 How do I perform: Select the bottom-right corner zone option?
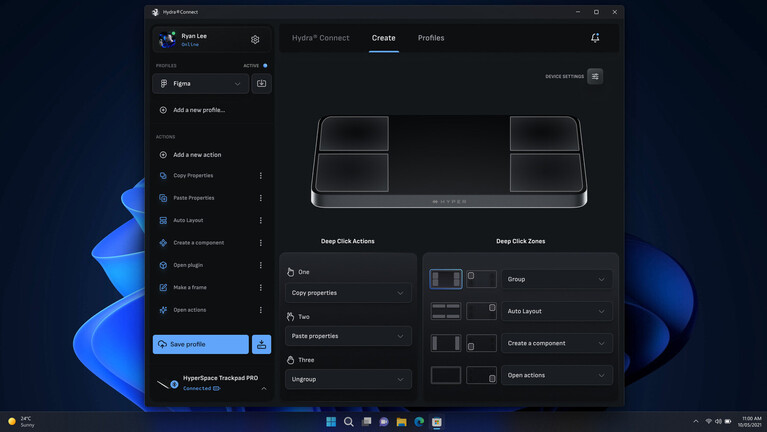[481, 375]
